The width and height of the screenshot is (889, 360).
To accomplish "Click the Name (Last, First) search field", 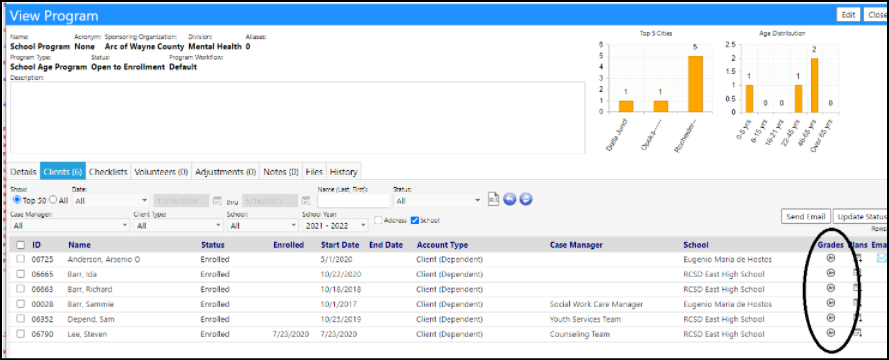I will coord(353,201).
